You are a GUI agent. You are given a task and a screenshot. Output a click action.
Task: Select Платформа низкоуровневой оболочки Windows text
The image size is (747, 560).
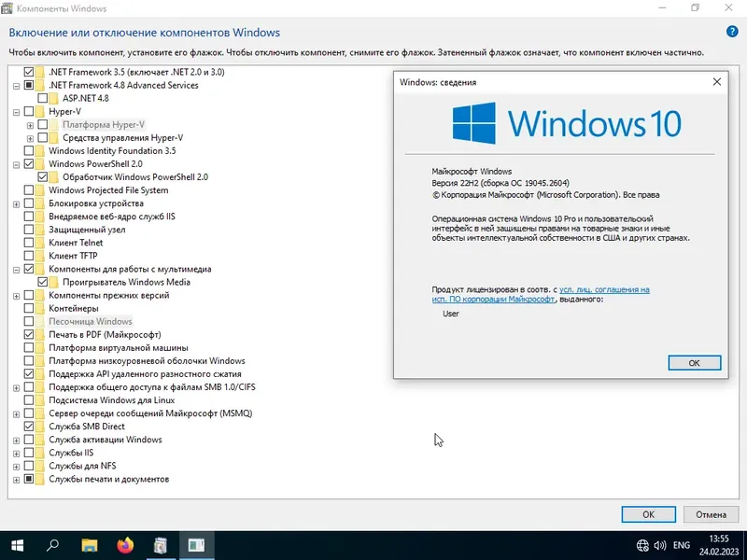tap(147, 361)
